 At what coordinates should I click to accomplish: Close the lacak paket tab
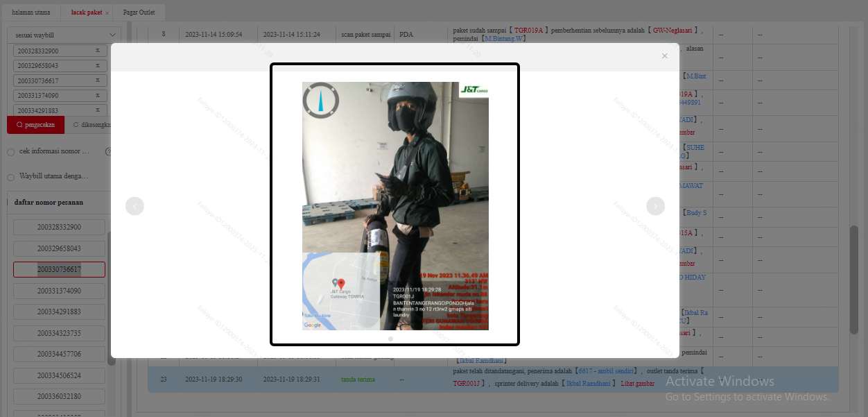107,13
